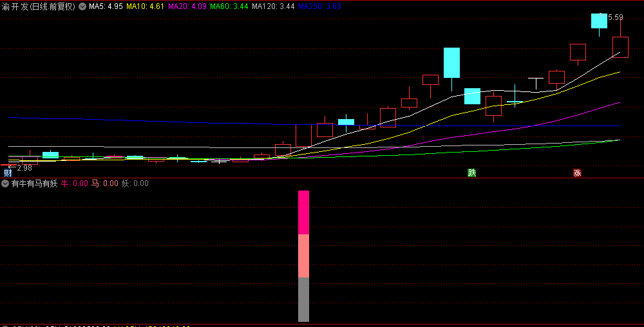The height and width of the screenshot is (327, 644).
Task: Select the cyan candle next to 5.59
Action: pos(599,21)
